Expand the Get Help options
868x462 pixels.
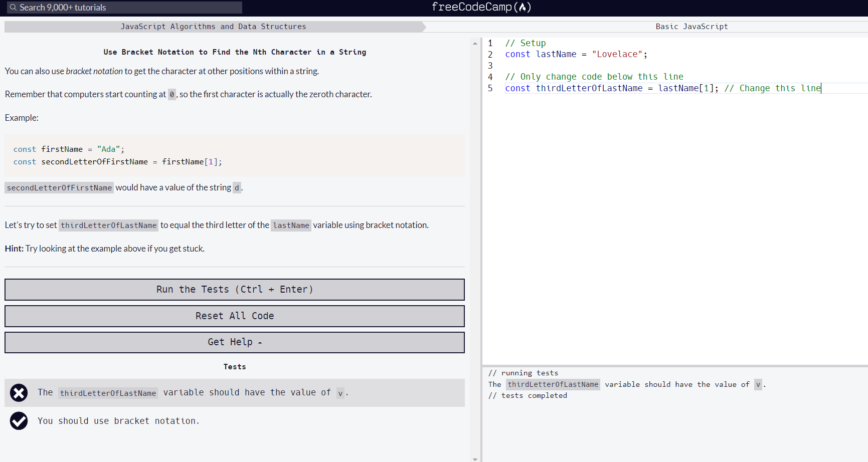tap(234, 342)
